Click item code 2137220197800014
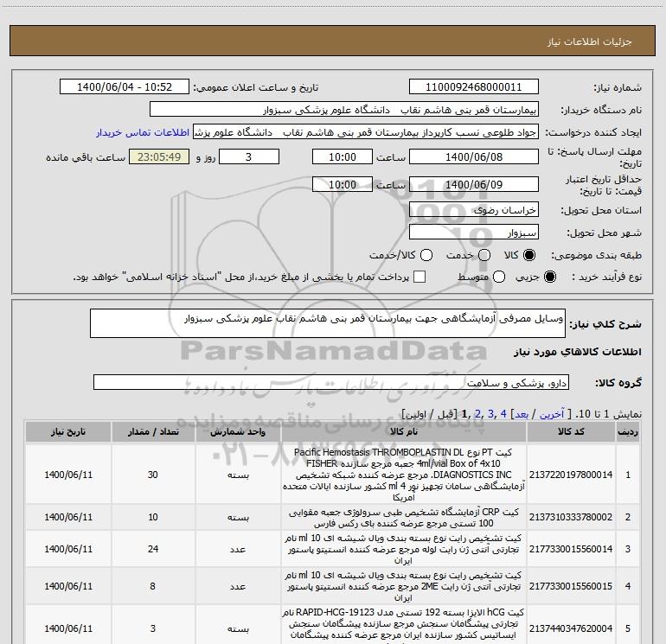This screenshot has height=644, width=666. [571, 475]
